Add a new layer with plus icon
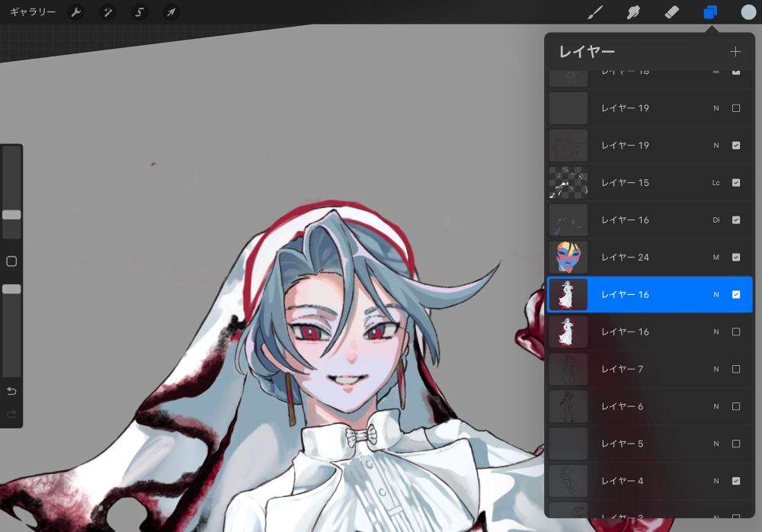762x532 pixels. tap(735, 52)
